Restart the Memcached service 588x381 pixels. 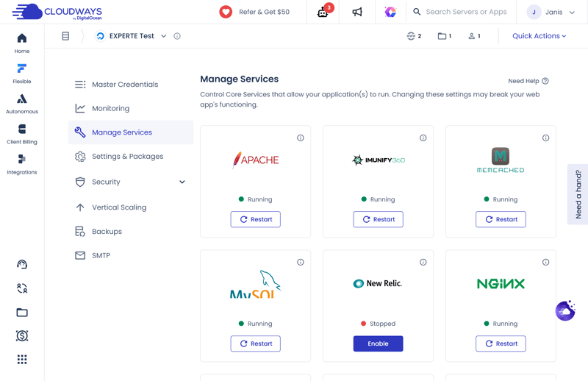501,220
